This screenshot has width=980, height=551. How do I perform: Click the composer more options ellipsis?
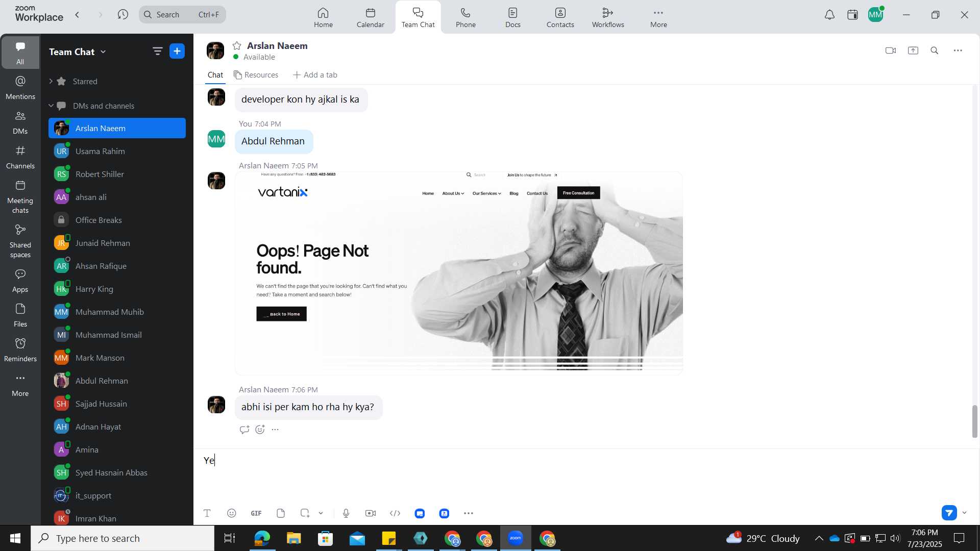pyautogui.click(x=469, y=513)
